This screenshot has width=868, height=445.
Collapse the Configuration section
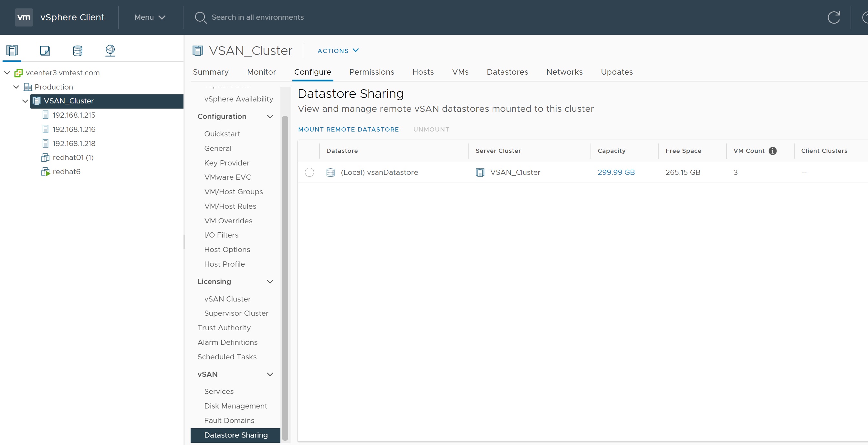(269, 116)
